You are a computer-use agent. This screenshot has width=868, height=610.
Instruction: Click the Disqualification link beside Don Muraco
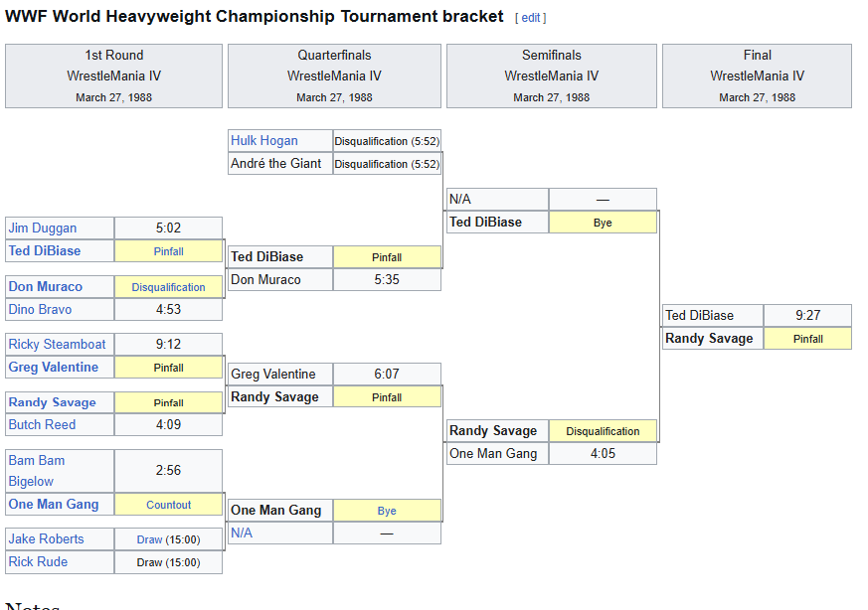(169, 287)
